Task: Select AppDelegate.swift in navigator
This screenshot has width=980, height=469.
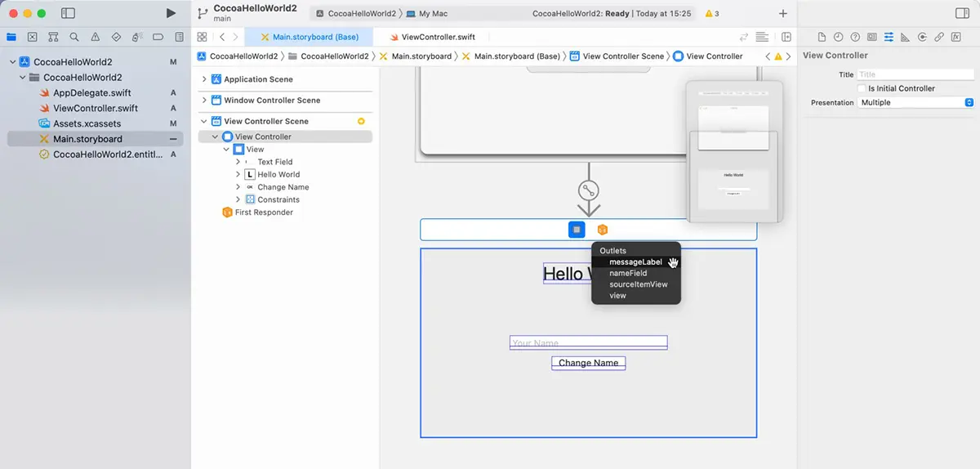Action: (92, 93)
